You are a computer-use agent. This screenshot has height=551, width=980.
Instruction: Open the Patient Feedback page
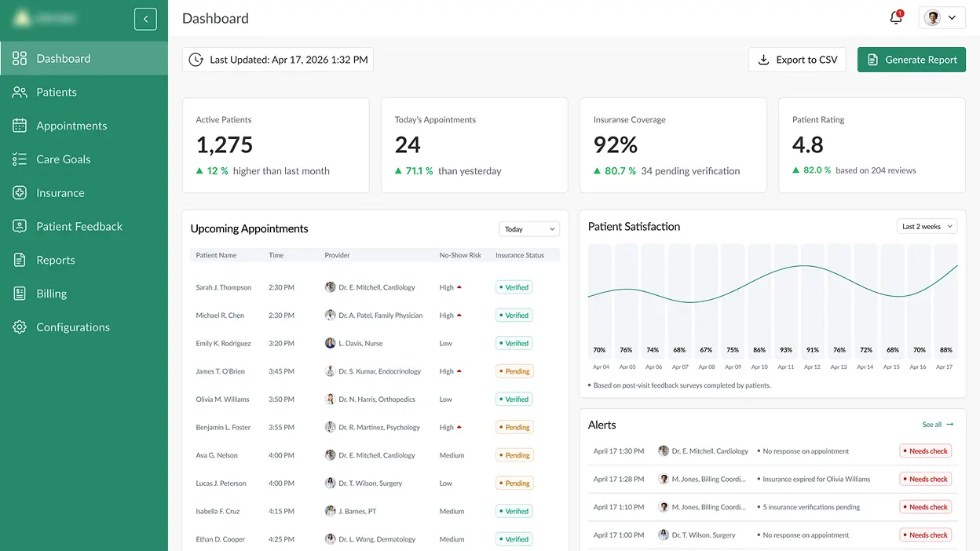pos(84,226)
